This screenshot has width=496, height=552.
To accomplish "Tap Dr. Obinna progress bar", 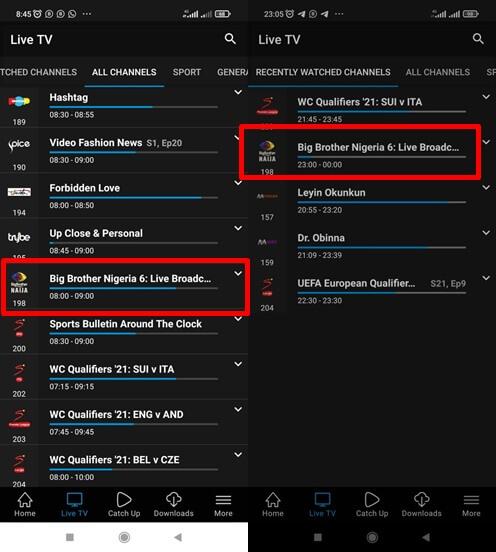I will point(382,247).
